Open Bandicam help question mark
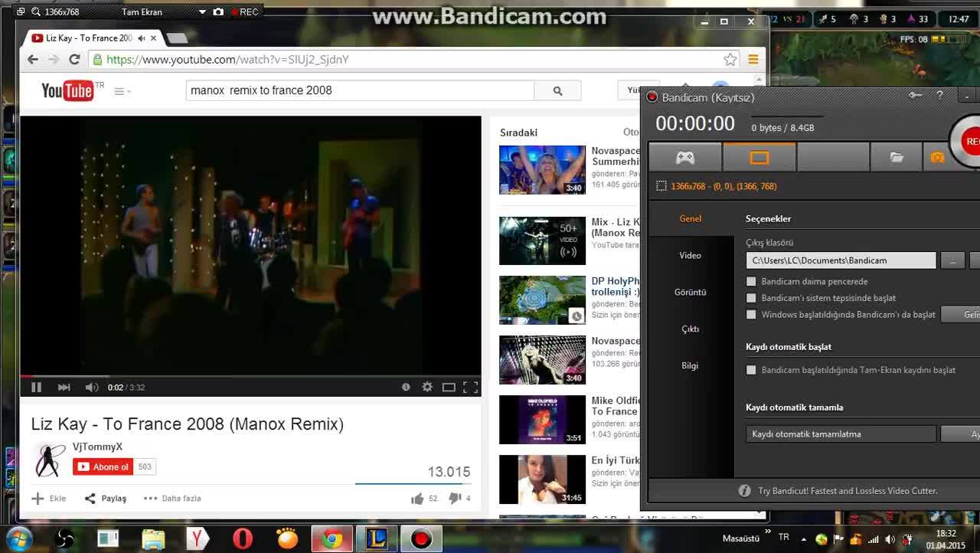Screen dimensions: 980x553 tap(939, 96)
